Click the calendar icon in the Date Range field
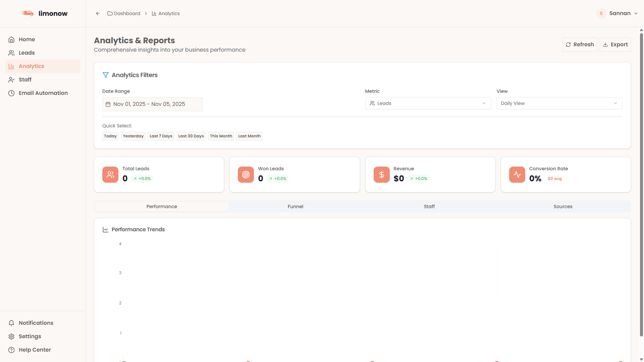This screenshot has height=362, width=644. click(108, 104)
